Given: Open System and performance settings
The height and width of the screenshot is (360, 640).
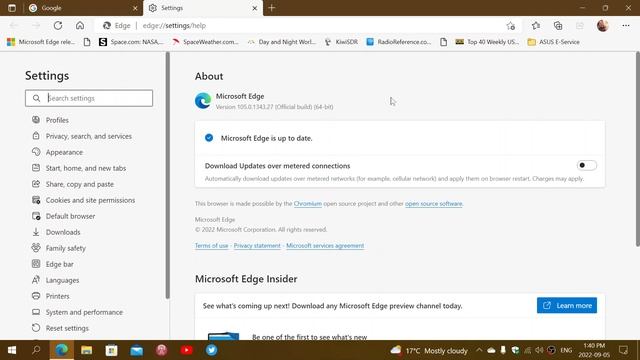Looking at the screenshot, I should click(x=77, y=312).
